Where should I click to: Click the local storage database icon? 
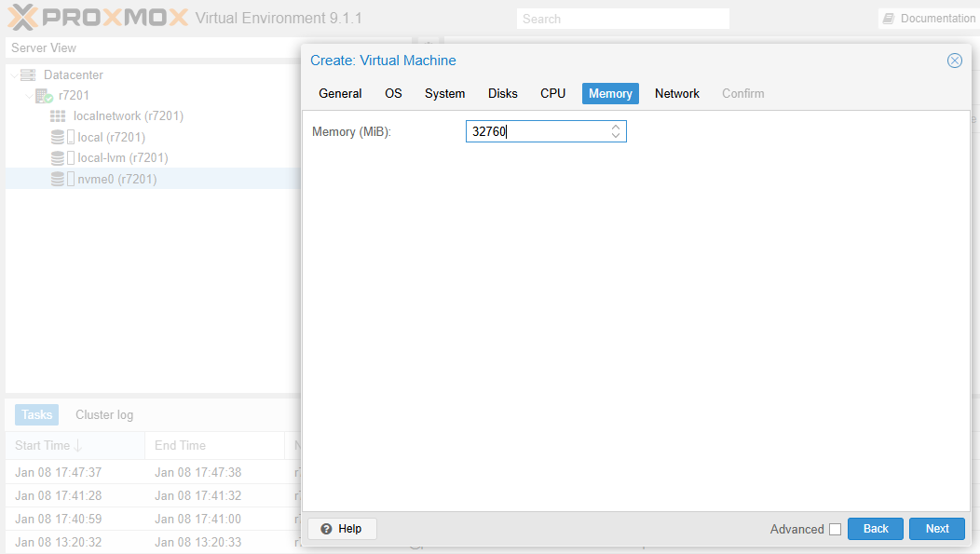[58, 137]
